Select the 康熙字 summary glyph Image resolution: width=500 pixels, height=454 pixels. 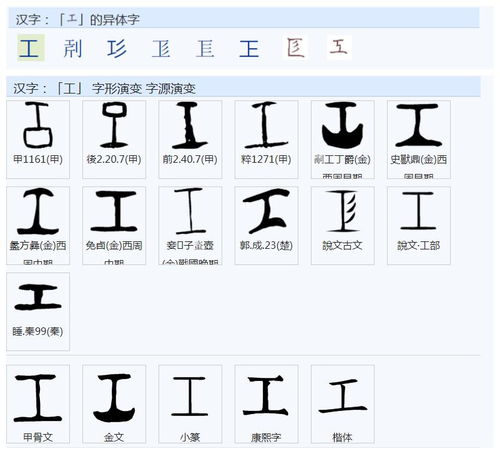[x=266, y=404]
